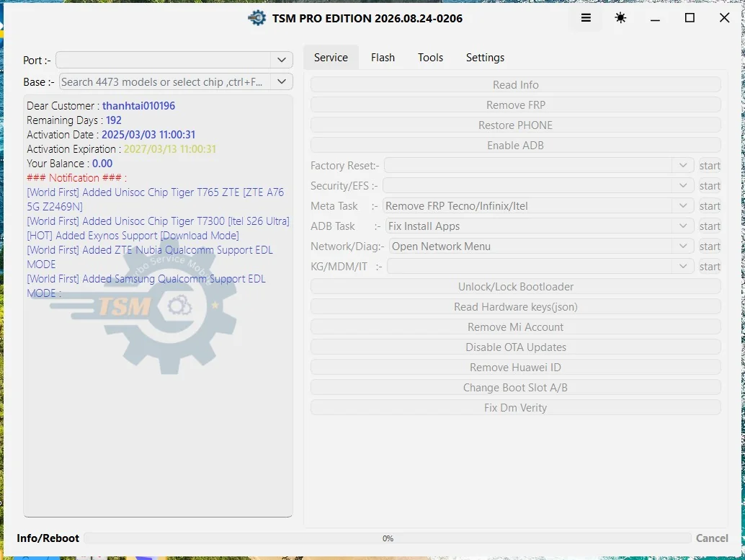Click the progress bar showing 0%
The height and width of the screenshot is (560, 745).
pyautogui.click(x=388, y=538)
